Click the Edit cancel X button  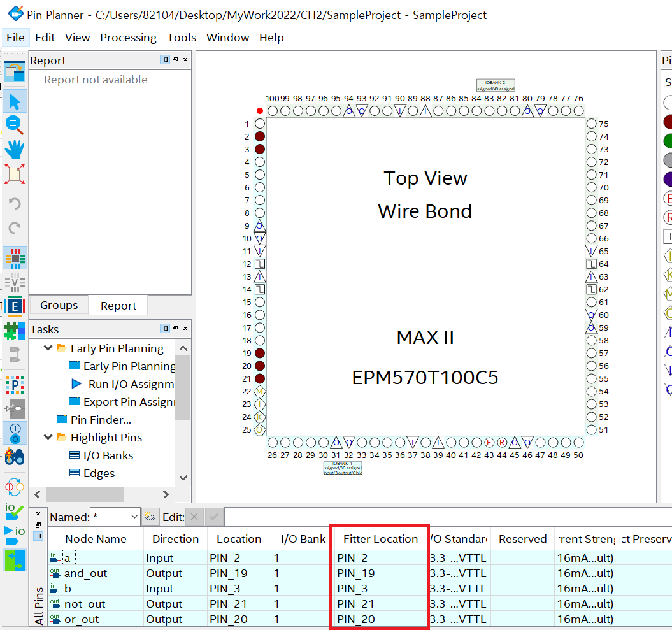[x=194, y=517]
